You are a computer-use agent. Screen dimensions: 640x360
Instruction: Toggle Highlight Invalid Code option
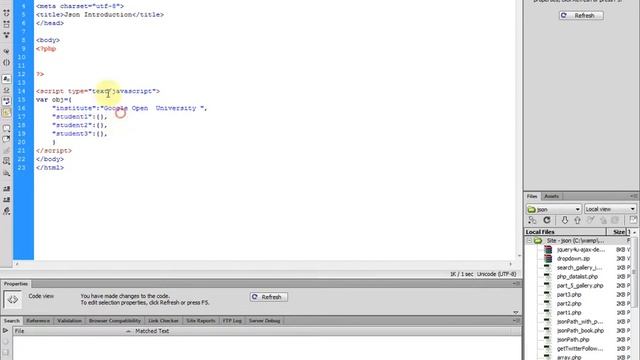click(7, 90)
